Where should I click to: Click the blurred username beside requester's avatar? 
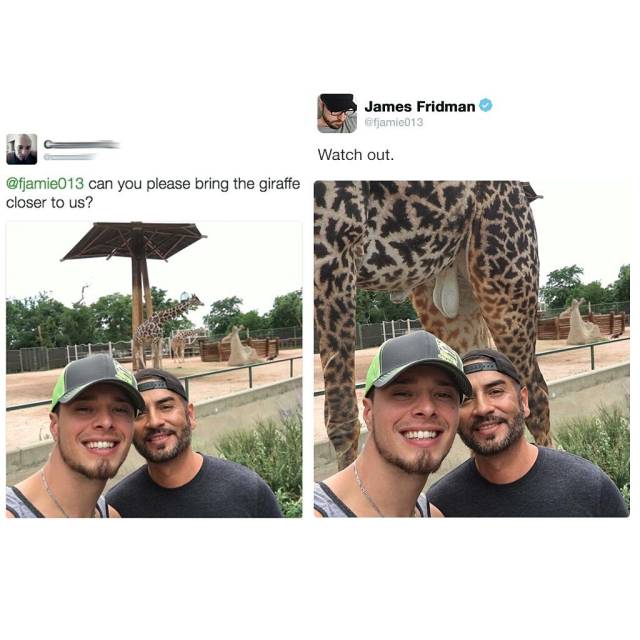point(82,144)
